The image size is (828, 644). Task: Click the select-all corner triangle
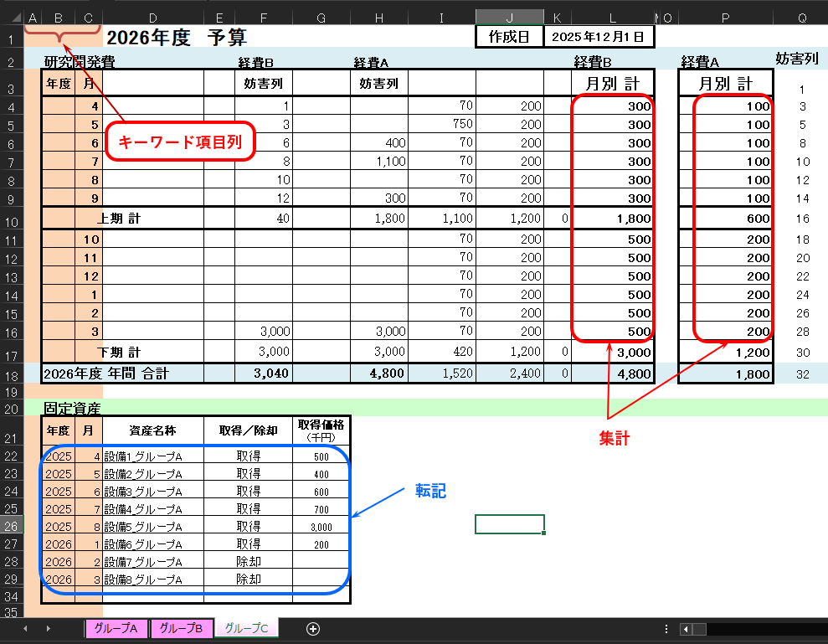17,18
